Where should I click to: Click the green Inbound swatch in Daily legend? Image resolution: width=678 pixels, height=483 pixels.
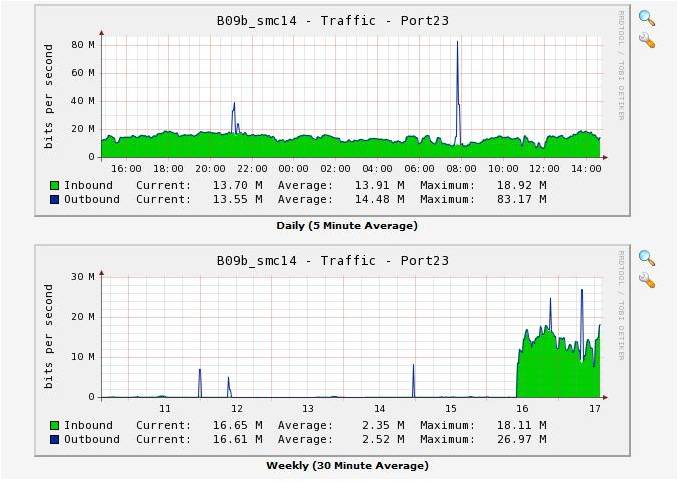53,185
